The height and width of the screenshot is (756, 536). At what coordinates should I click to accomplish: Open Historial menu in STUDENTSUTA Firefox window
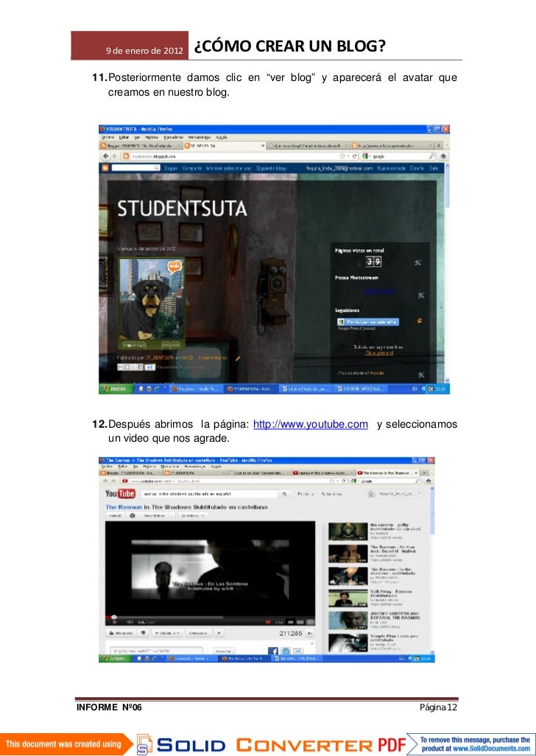point(152,138)
